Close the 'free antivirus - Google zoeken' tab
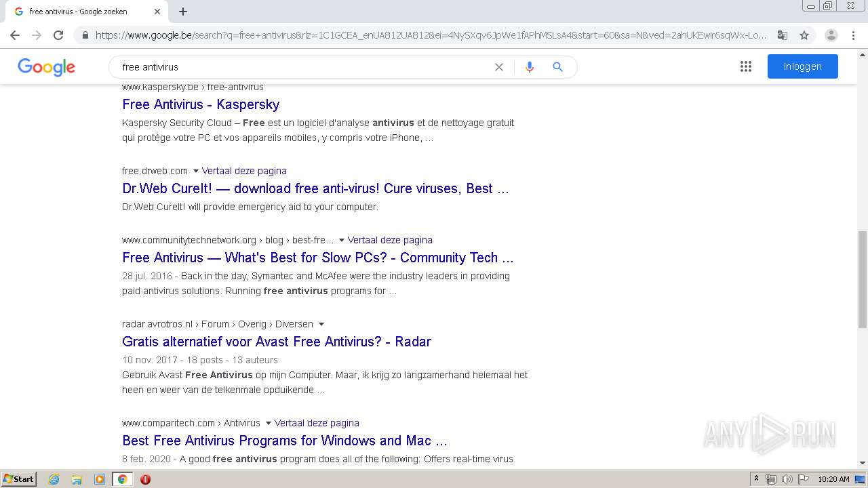The width and height of the screenshot is (868, 488). click(x=157, y=12)
